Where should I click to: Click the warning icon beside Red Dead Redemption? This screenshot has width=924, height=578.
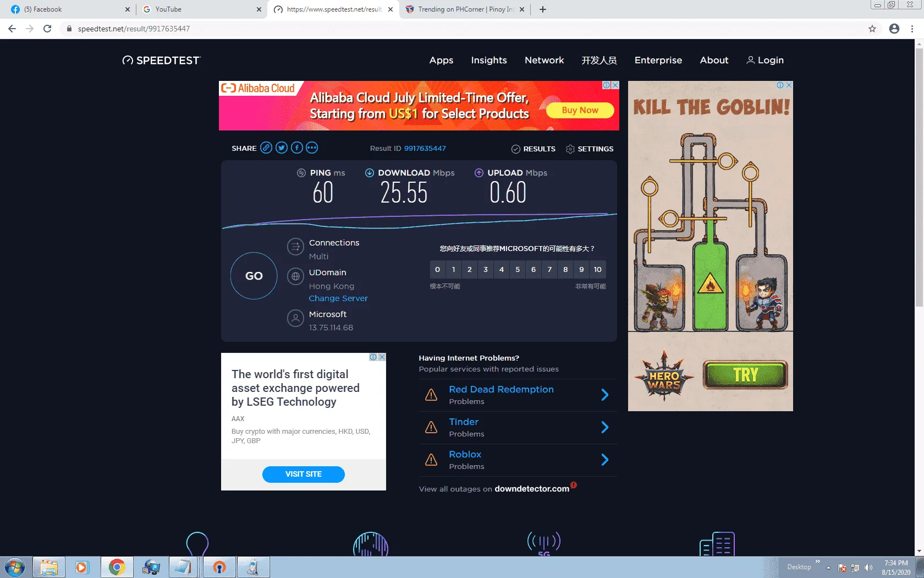[431, 395]
